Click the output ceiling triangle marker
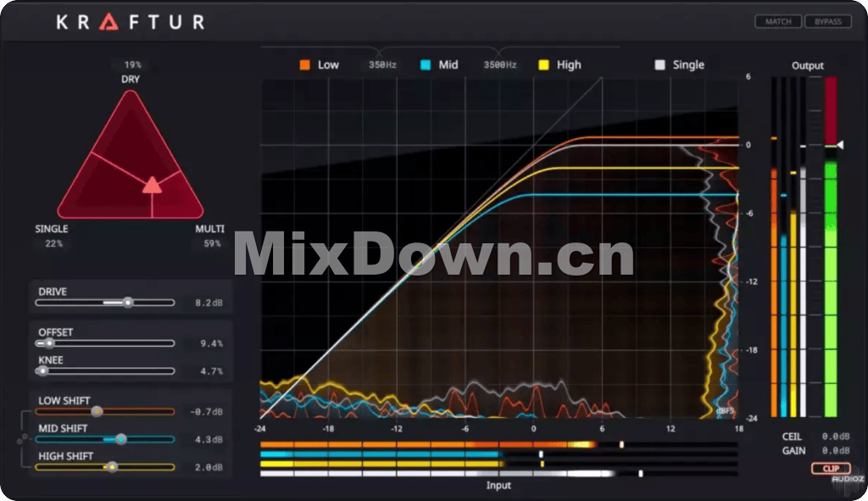The image size is (868, 501). click(840, 145)
